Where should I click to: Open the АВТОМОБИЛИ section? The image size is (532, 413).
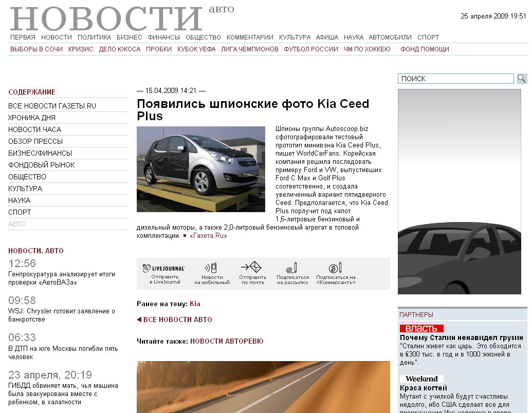click(390, 37)
